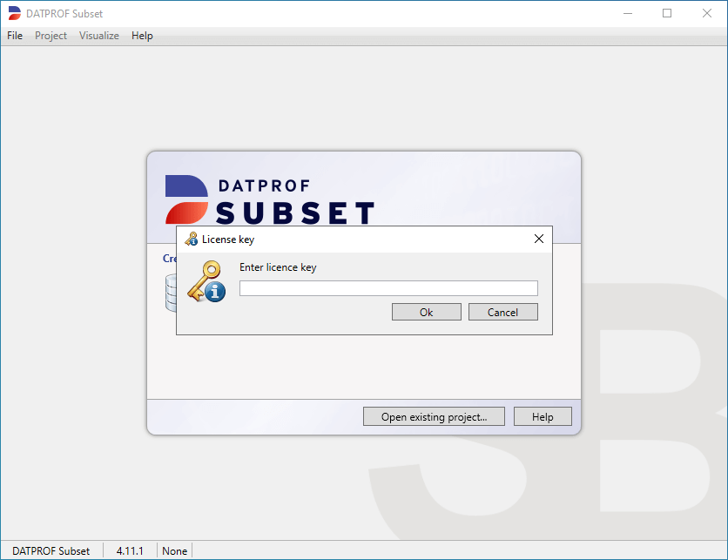
Task: Click the database cylinder icon behind the dialog
Action: click(x=169, y=293)
